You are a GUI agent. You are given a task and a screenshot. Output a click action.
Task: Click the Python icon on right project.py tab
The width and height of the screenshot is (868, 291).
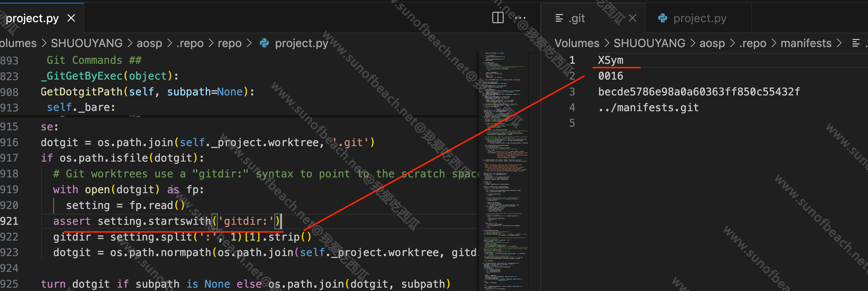663,18
